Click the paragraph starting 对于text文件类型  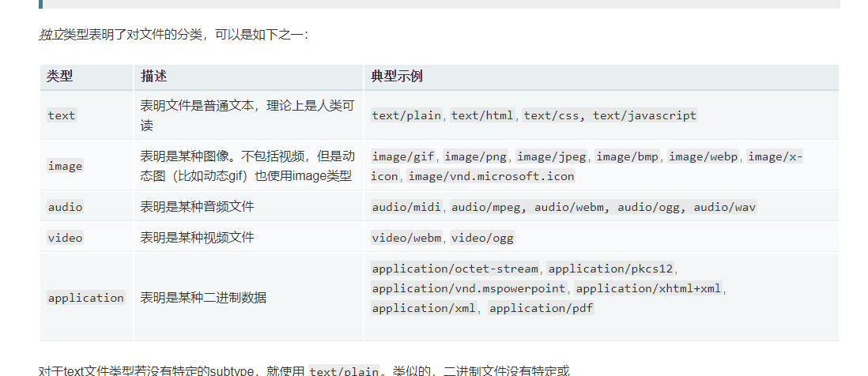pyautogui.click(x=304, y=370)
